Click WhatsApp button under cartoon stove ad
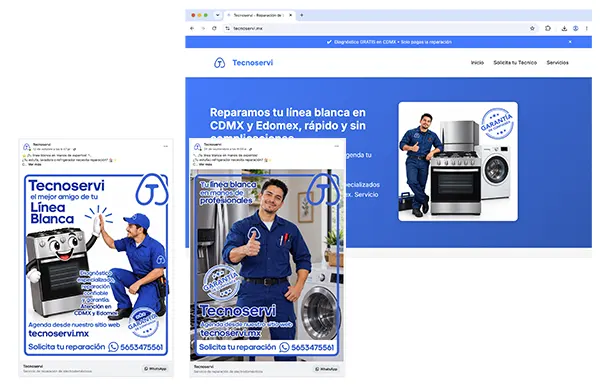 pos(155,369)
